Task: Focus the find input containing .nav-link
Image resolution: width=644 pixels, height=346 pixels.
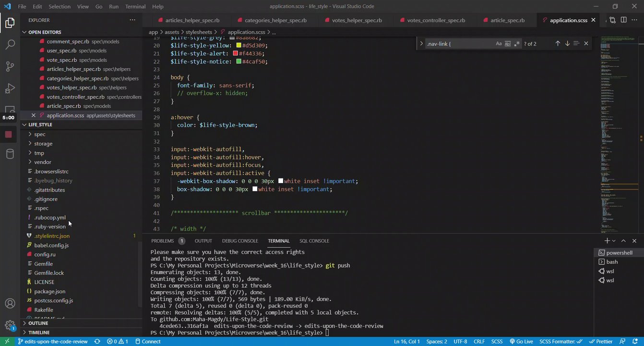Action: pyautogui.click(x=459, y=44)
